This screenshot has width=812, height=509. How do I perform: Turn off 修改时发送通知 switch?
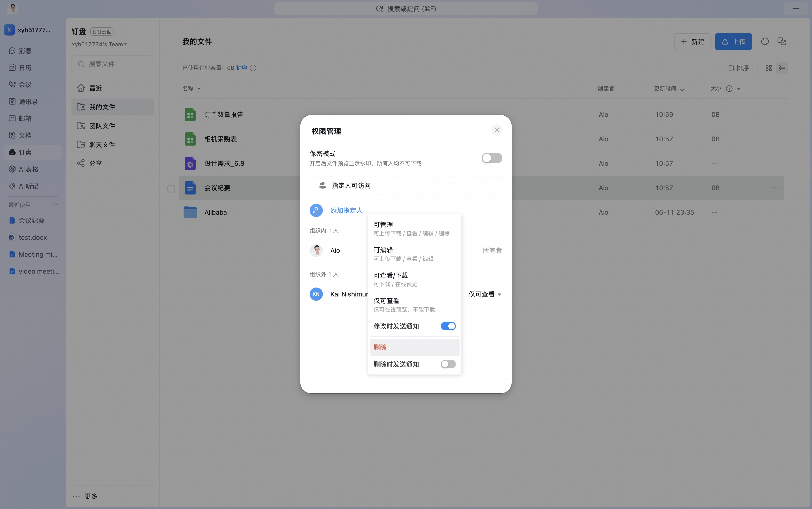point(448,326)
